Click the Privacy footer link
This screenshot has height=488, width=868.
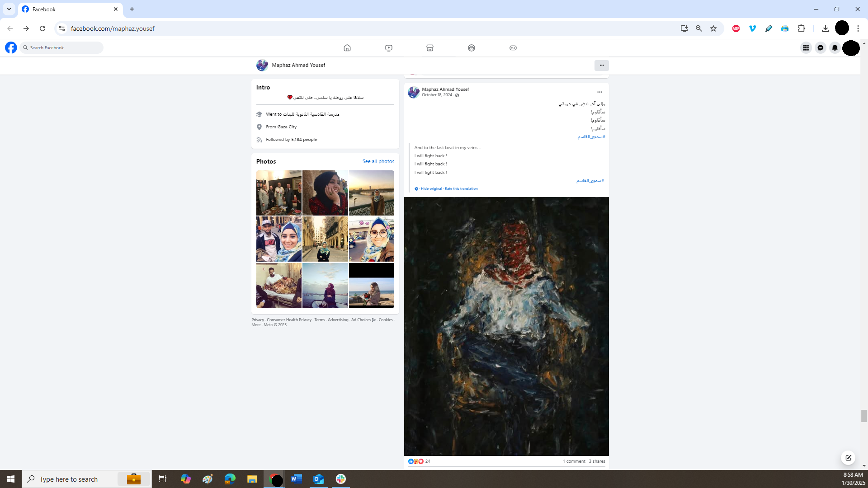258,320
